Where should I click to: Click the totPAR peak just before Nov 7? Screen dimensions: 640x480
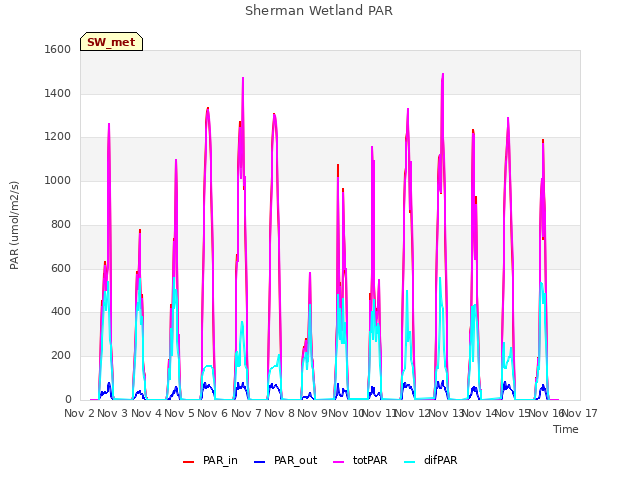(243, 78)
